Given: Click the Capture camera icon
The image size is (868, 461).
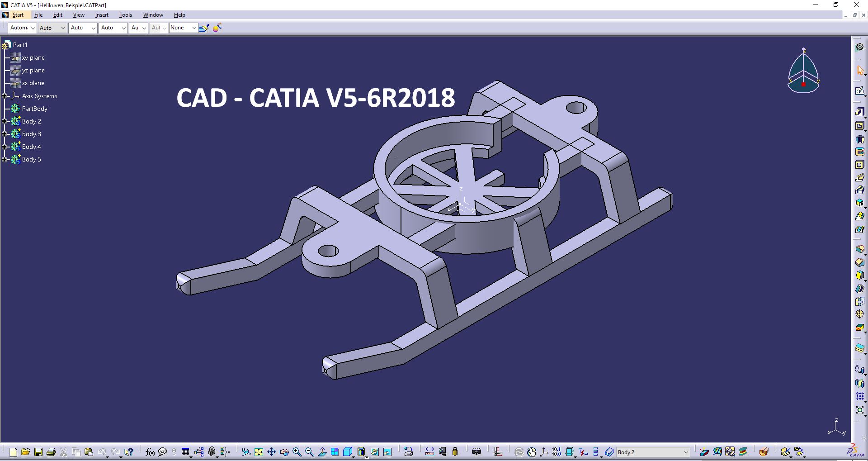Looking at the screenshot, I should point(476,452).
